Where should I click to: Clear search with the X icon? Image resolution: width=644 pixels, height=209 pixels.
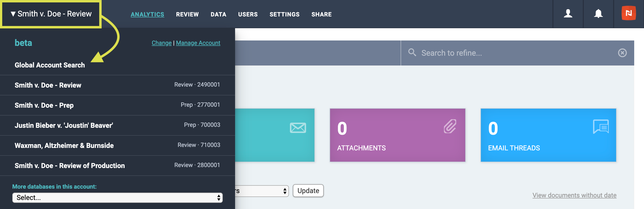click(622, 53)
